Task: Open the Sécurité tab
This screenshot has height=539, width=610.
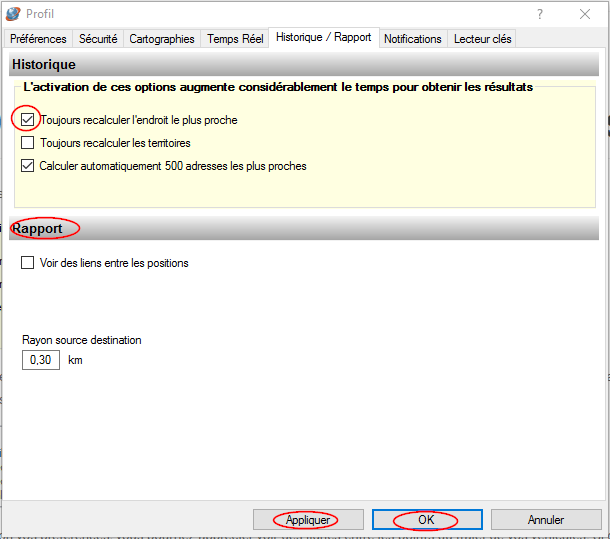Action: tap(98, 39)
